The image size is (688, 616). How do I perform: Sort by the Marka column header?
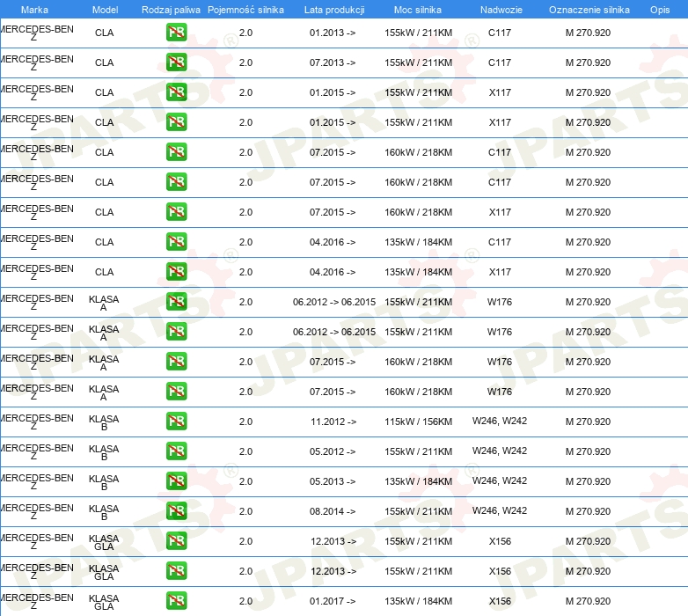(34, 9)
